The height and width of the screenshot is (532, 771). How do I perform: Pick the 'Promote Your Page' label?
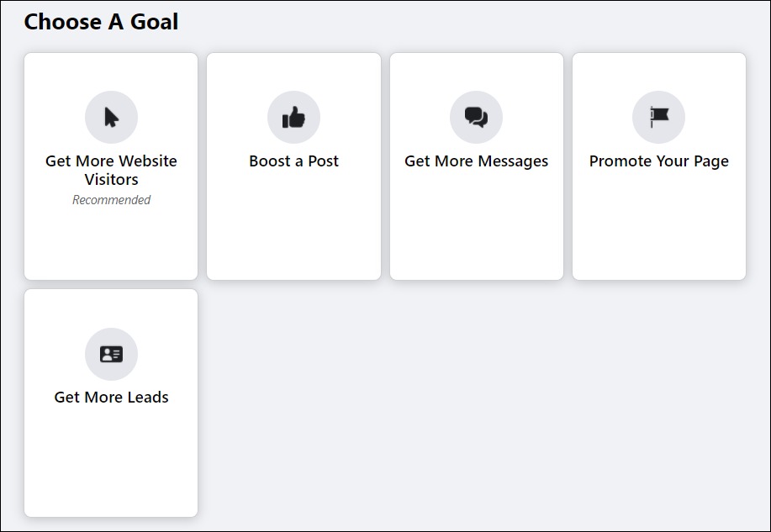pyautogui.click(x=658, y=161)
